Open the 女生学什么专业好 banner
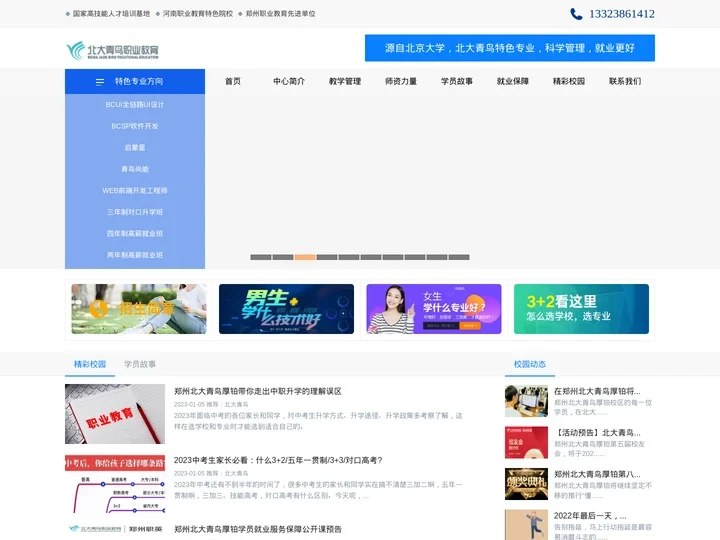 click(x=434, y=309)
